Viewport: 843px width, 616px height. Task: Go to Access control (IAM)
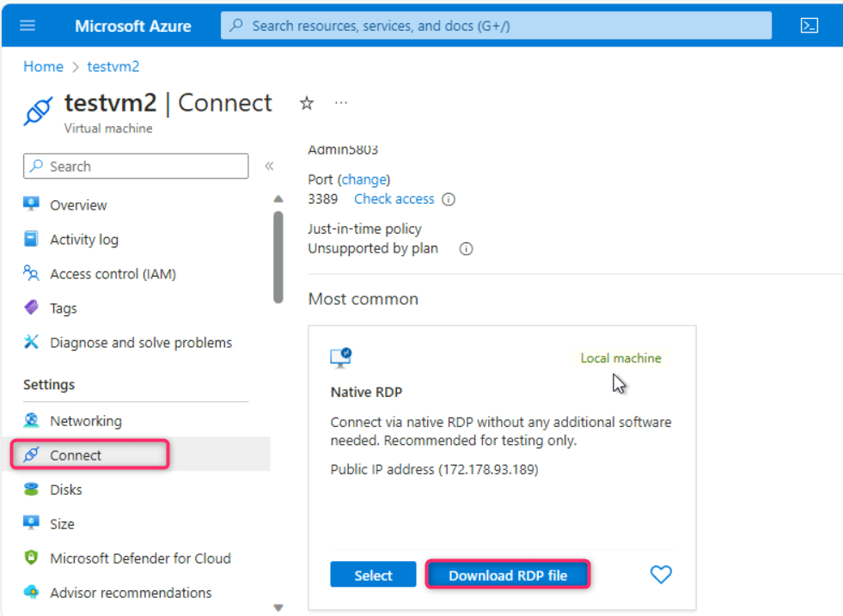(113, 274)
